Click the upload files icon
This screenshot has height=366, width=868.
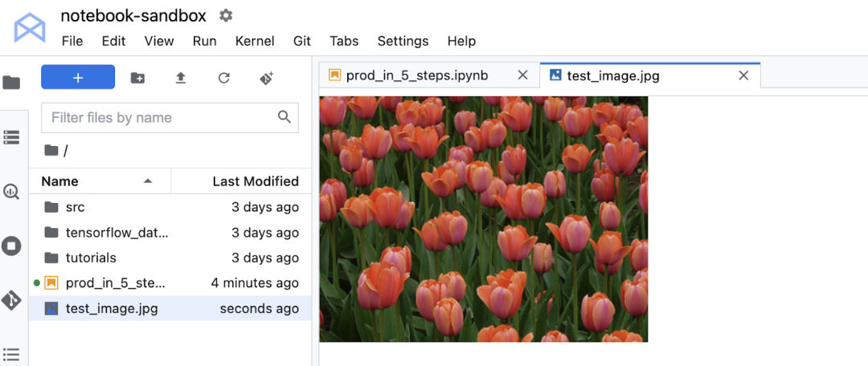click(x=181, y=78)
